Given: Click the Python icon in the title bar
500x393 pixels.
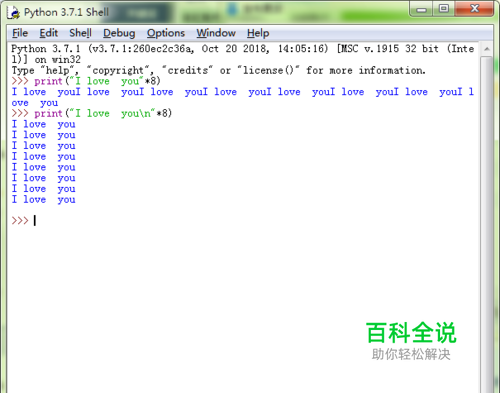Looking at the screenshot, I should click(x=14, y=13).
